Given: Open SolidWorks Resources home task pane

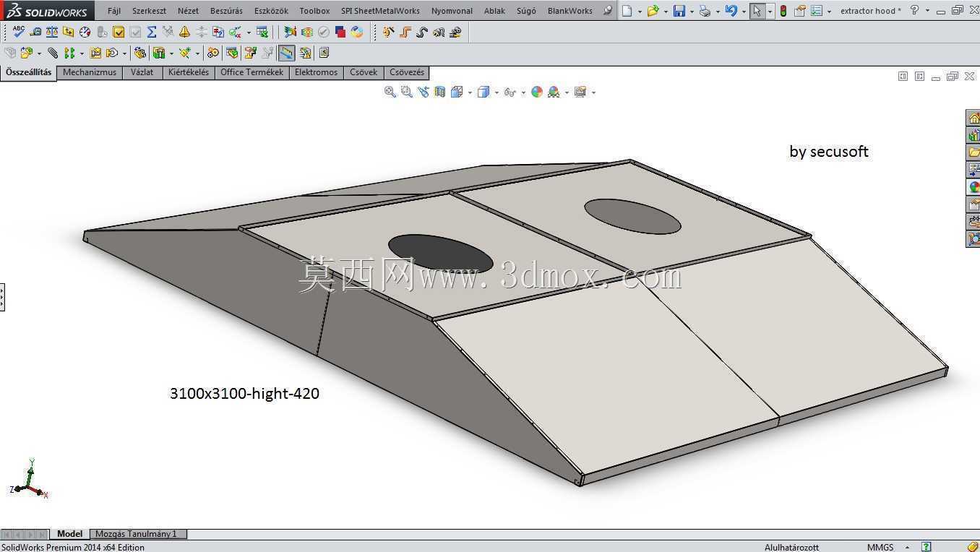Looking at the screenshot, I should coord(973,118).
